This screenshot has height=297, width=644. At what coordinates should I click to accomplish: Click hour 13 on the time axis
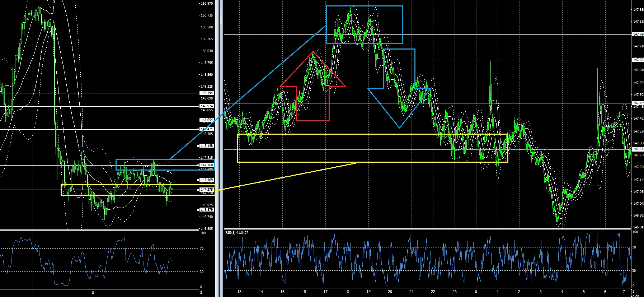(x=239, y=292)
